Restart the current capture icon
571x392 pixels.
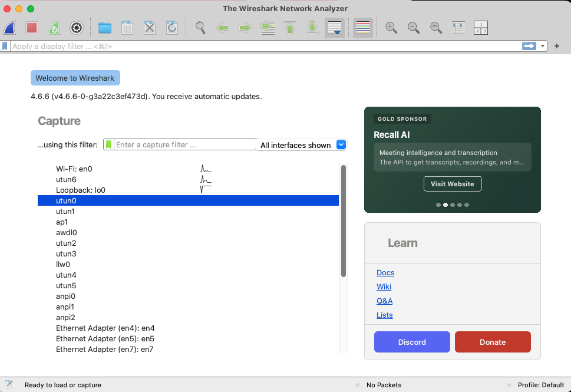coord(54,28)
